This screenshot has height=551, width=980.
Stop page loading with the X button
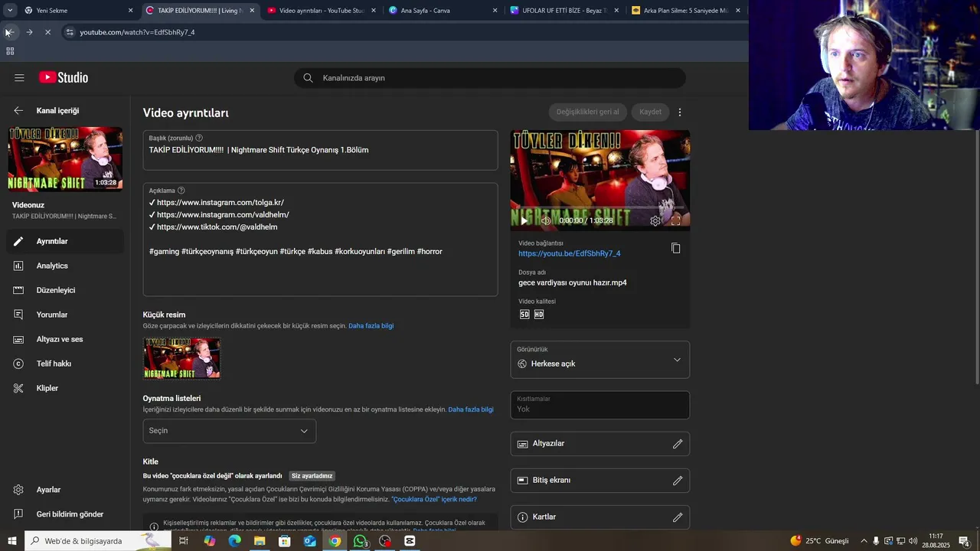[47, 32]
